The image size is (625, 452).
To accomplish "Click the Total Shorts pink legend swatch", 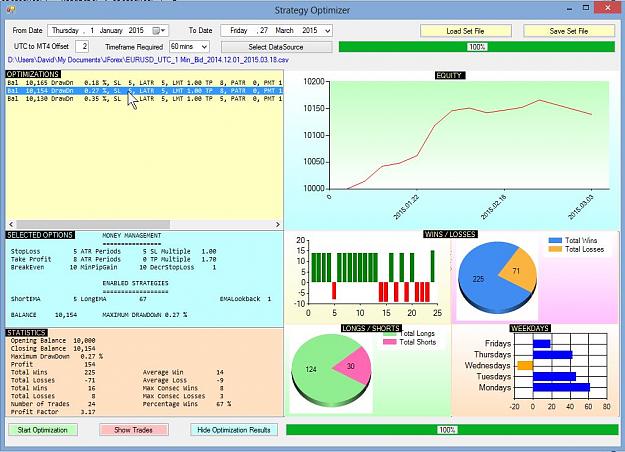I will click(390, 342).
